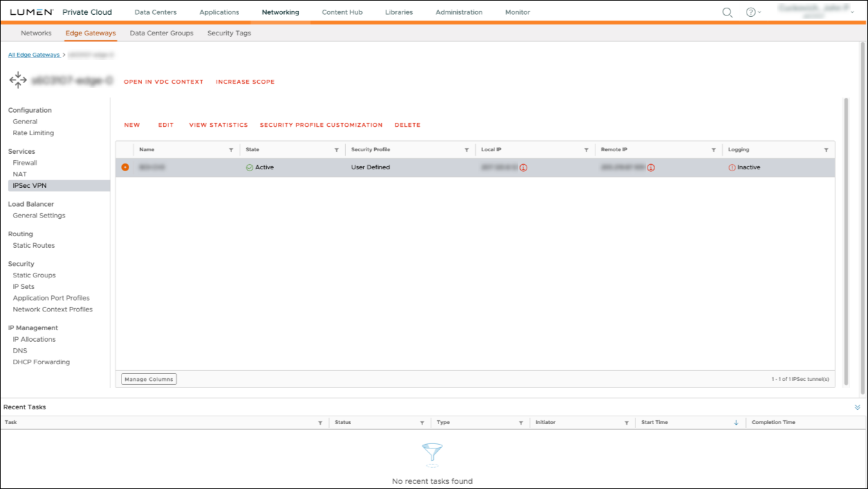Open the All Edge Gateways breadcrumb link
This screenshot has width=868, height=489.
33,55
